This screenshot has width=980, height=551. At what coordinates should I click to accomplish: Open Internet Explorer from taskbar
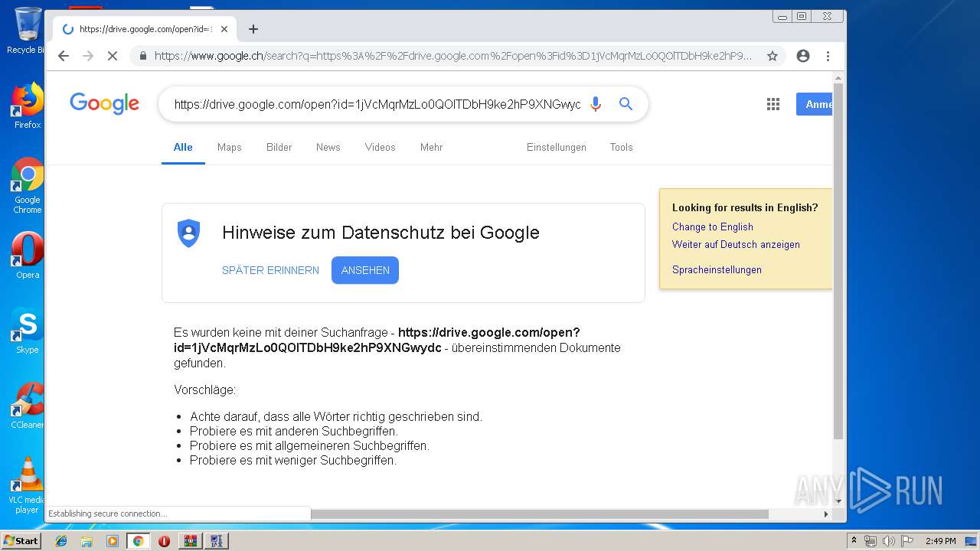pyautogui.click(x=61, y=541)
